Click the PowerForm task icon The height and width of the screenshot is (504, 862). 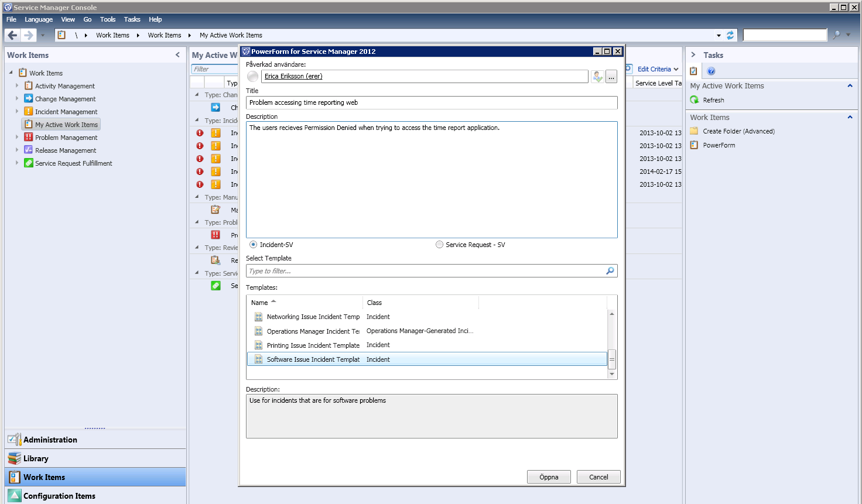695,145
